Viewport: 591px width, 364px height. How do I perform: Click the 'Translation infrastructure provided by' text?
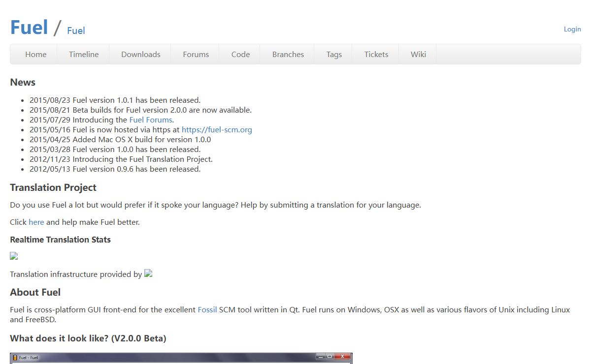[76, 274]
